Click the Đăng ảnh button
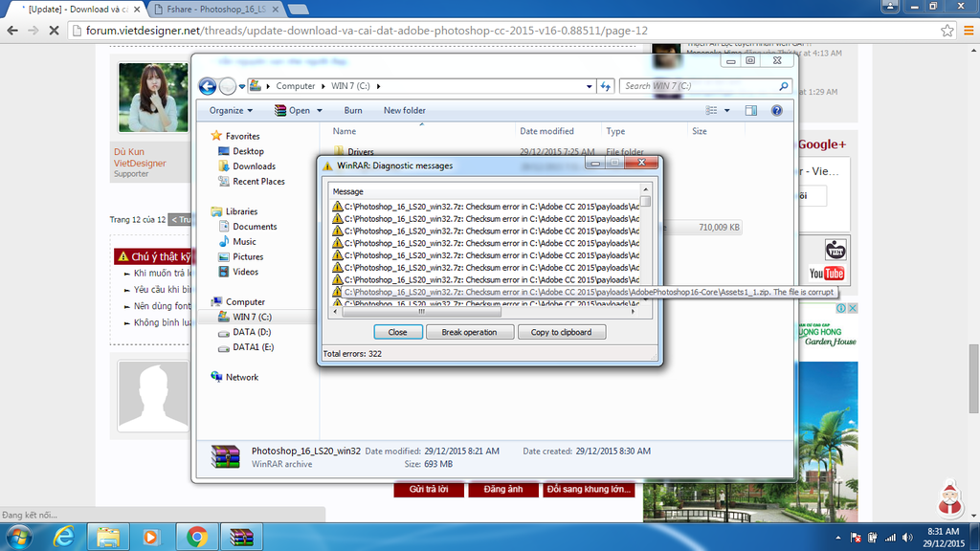This screenshot has height=551, width=980. click(x=503, y=489)
